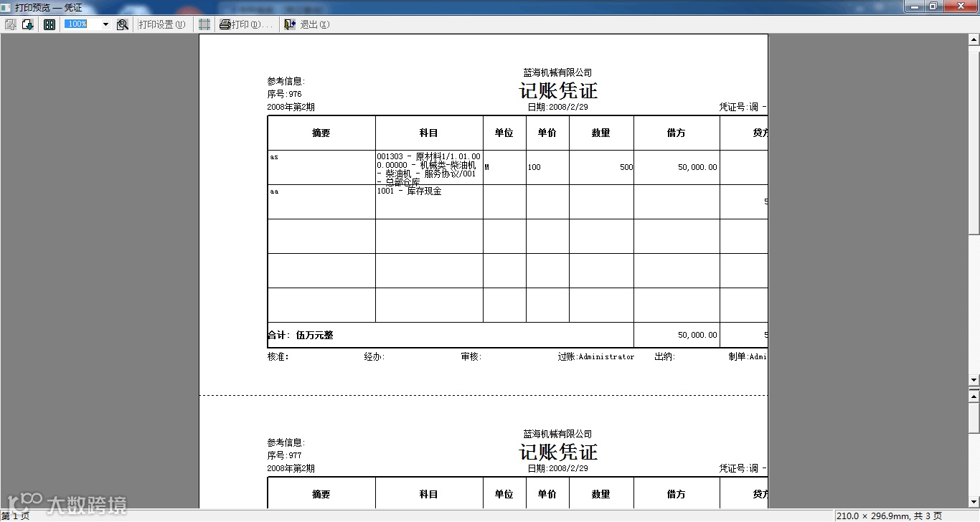This screenshot has width=980, height=522.
Task: Click the text 序号:977
Action: pos(285,455)
